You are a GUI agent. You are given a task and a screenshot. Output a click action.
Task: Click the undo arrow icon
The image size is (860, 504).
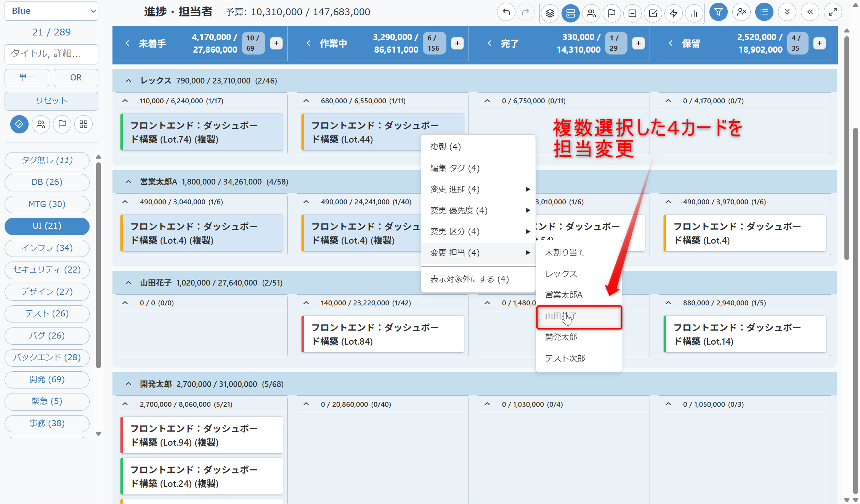[506, 13]
